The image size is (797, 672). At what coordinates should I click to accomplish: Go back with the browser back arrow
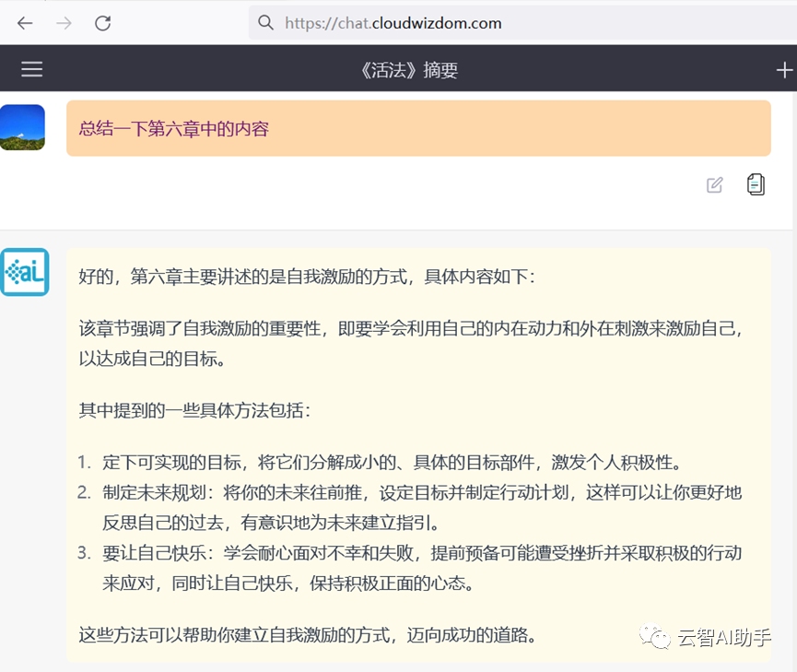(x=25, y=23)
